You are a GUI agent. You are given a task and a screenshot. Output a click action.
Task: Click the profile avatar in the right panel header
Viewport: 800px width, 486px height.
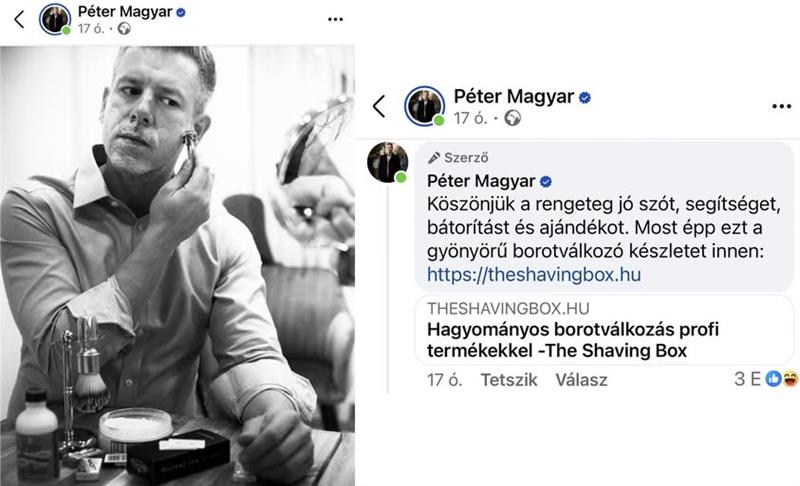point(424,106)
